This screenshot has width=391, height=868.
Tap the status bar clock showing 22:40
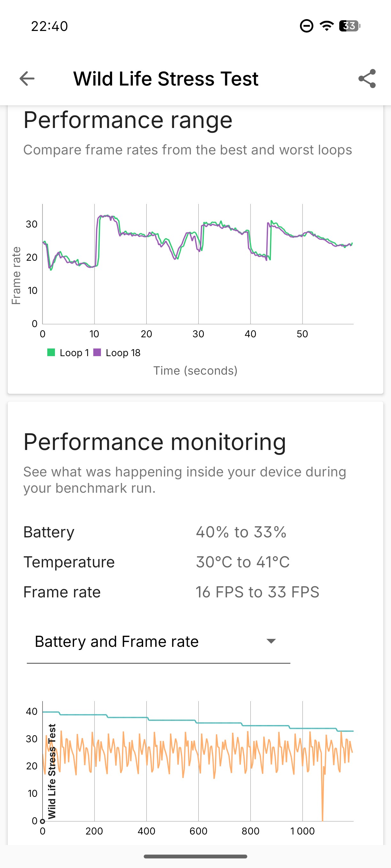[50, 26]
